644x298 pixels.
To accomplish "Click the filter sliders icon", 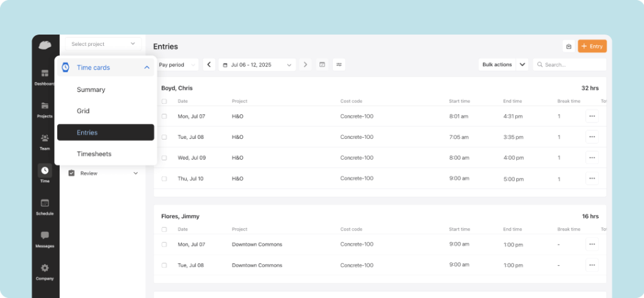I will (339, 65).
